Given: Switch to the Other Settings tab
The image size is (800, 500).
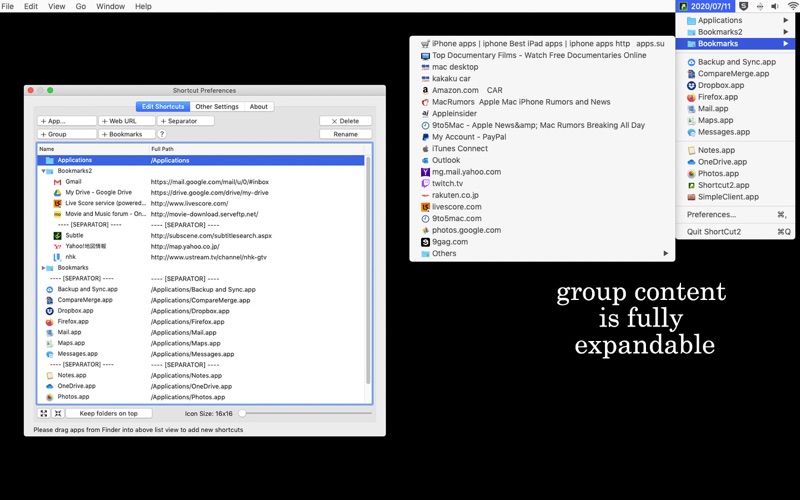Looking at the screenshot, I should click(x=217, y=107).
